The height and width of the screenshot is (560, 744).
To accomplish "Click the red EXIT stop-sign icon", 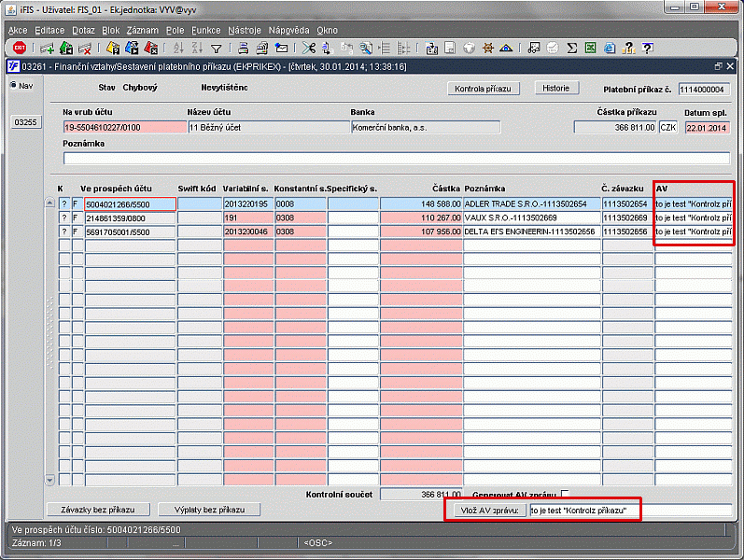I will coord(20,48).
